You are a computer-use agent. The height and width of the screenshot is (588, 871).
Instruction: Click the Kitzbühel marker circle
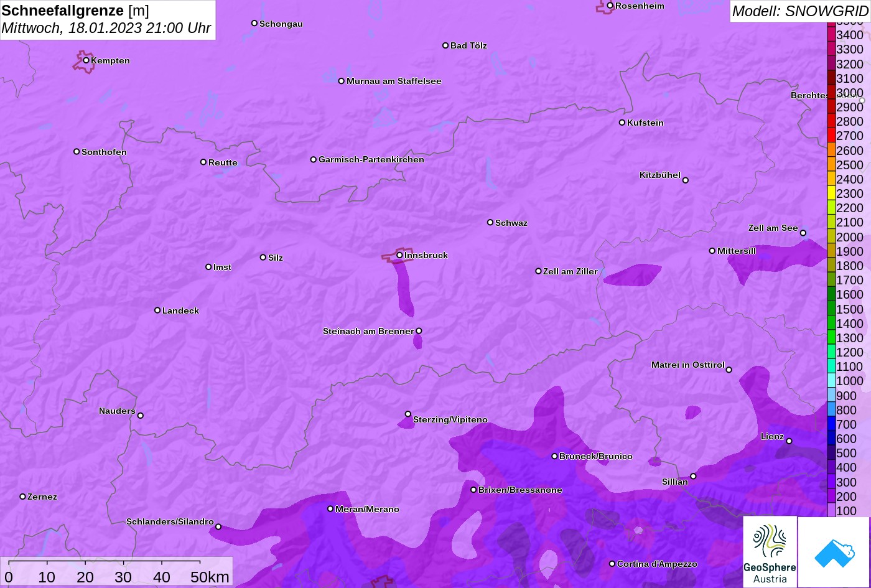tap(686, 180)
